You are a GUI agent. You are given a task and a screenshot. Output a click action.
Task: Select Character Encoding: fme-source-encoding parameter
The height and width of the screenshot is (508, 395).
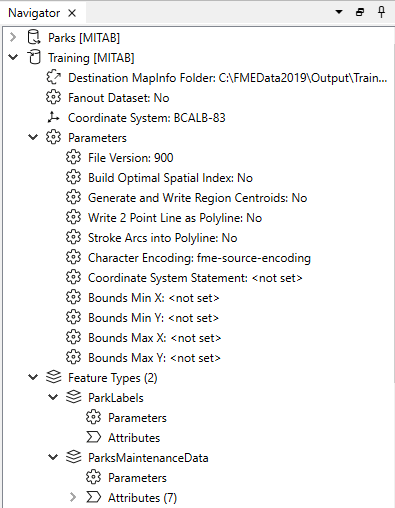coord(199,257)
